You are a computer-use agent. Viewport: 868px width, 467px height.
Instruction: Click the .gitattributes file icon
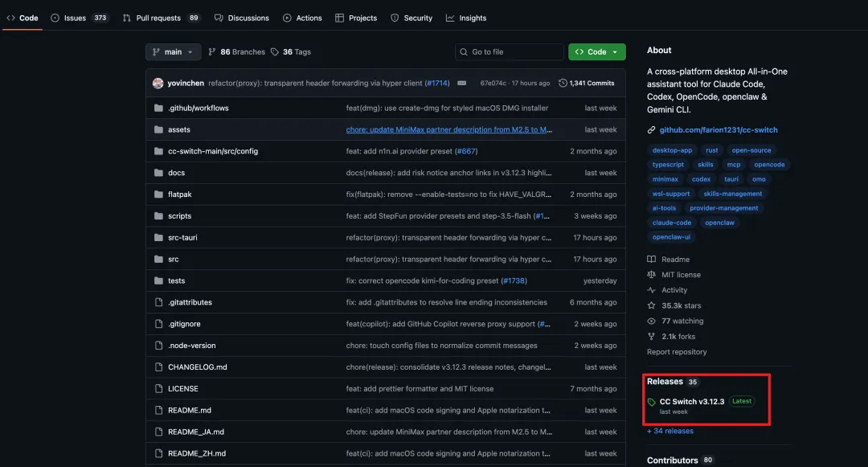coord(158,302)
